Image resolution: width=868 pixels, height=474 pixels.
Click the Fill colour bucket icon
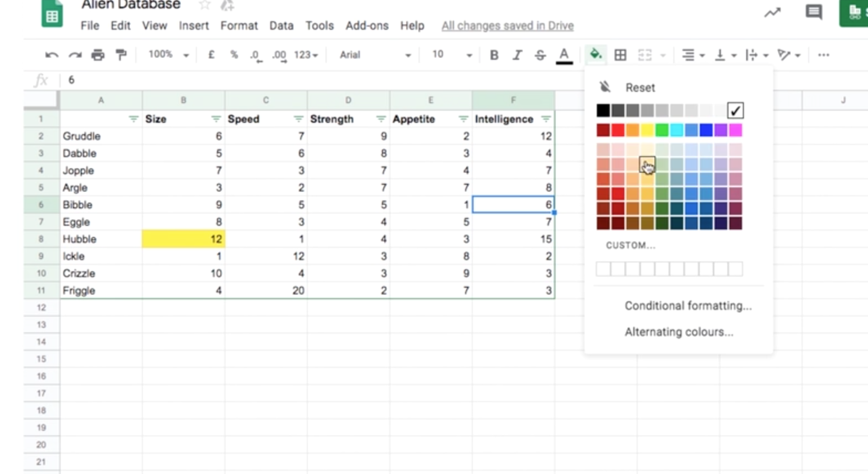(596, 54)
